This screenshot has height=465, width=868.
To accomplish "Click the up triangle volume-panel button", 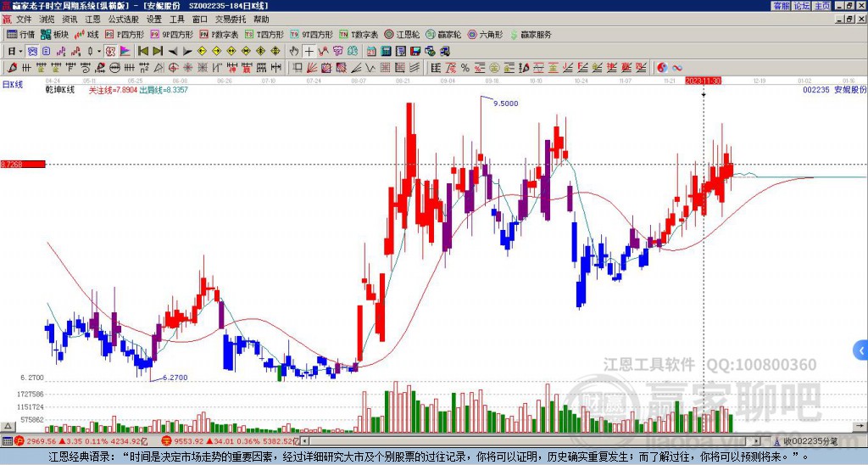I will (8, 426).
